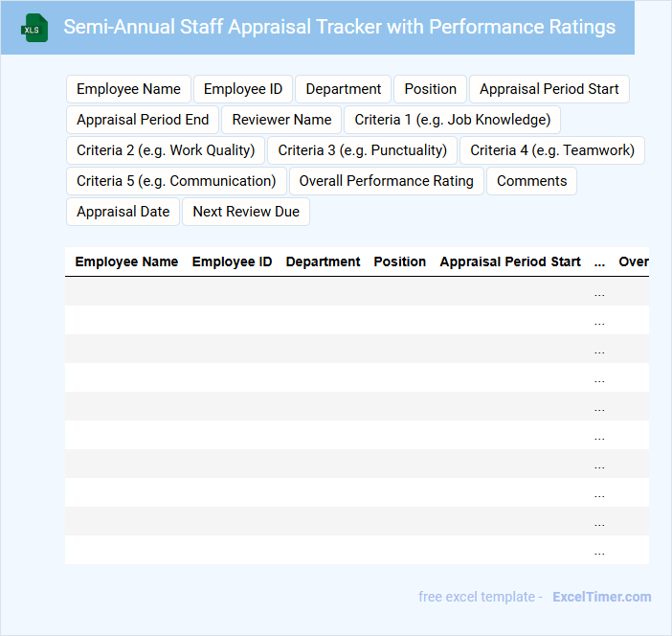Click the Department column header in table
Viewport: 672px width, 636px height.
click(323, 261)
